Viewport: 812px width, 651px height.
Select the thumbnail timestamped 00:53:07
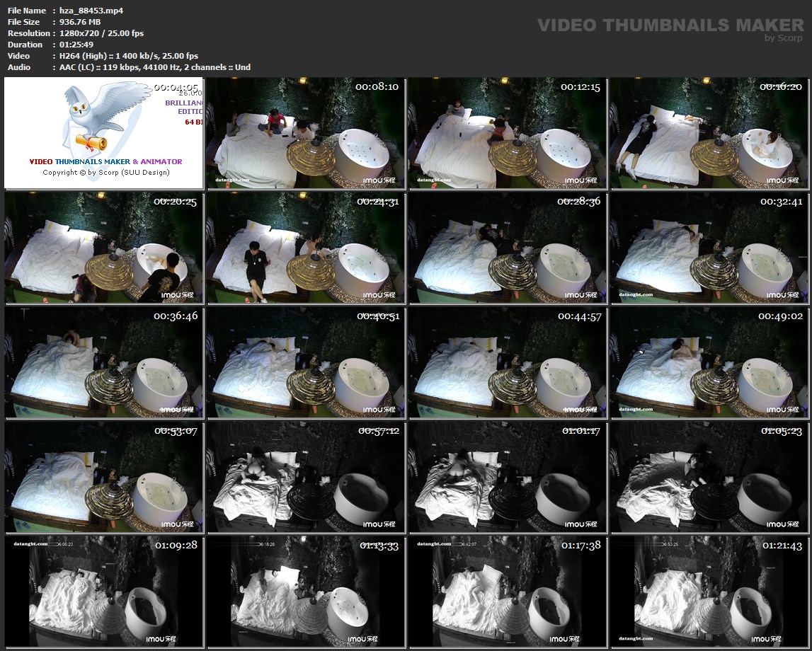103,477
